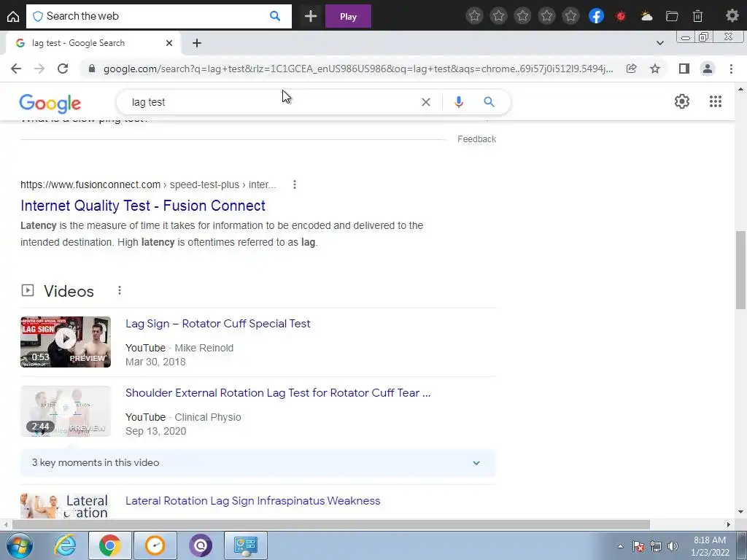The width and height of the screenshot is (747, 560).
Task: Bookmark this page with the star
Action: pyautogui.click(x=655, y=69)
